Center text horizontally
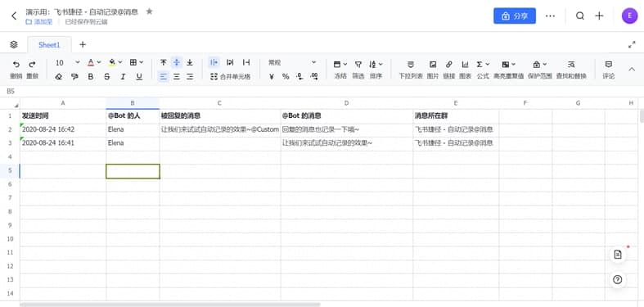This screenshot has height=307, width=644. pos(177,76)
